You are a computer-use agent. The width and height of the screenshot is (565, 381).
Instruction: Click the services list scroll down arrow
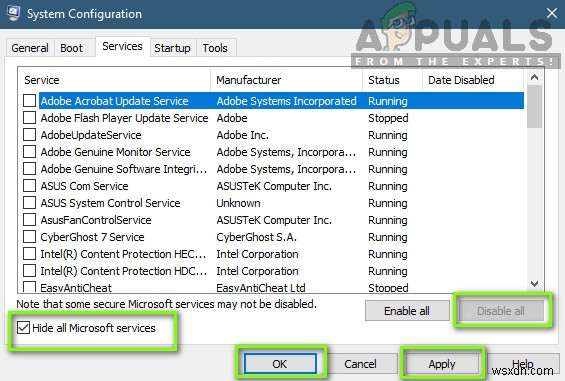click(x=534, y=284)
